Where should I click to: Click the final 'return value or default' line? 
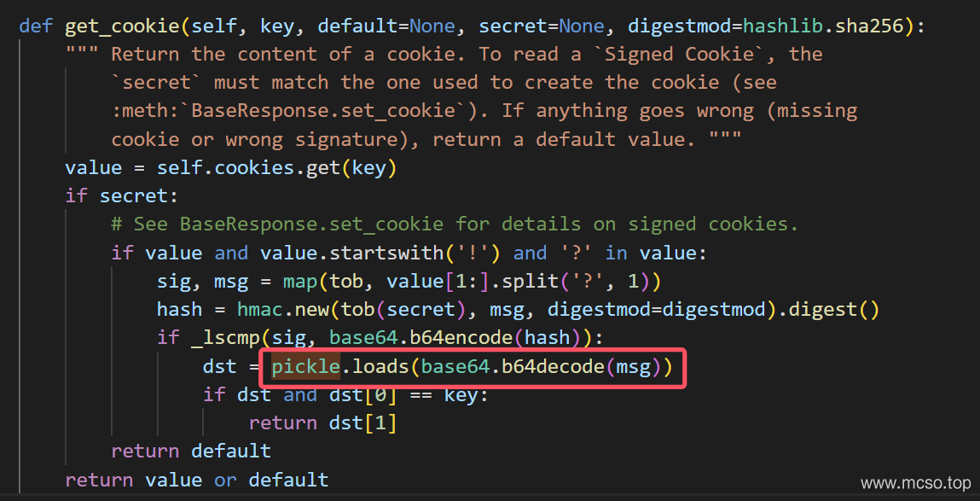pyautogui.click(x=196, y=480)
